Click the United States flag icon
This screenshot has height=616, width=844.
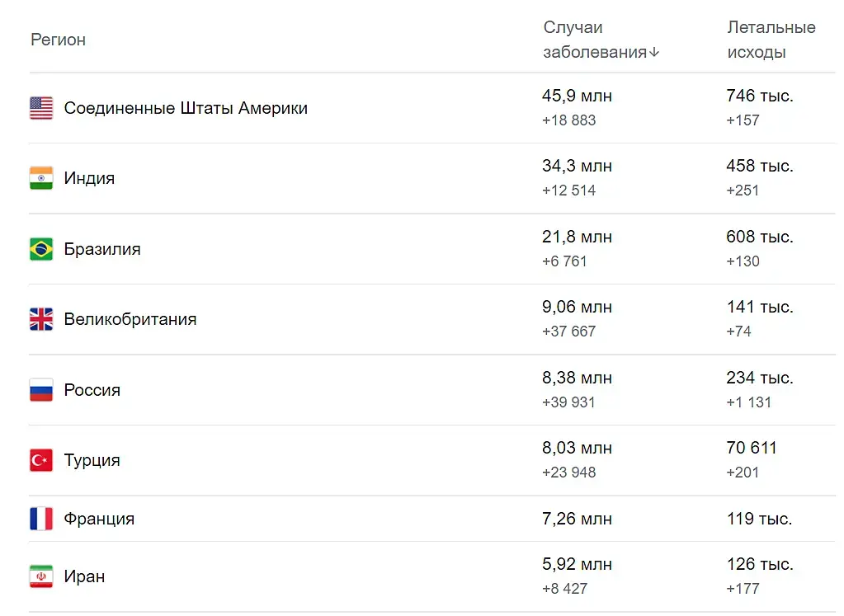point(41,108)
